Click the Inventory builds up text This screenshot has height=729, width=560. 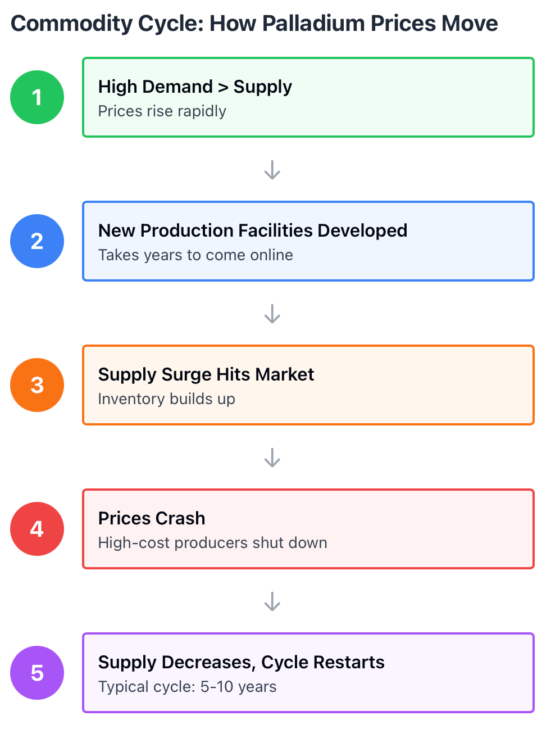(167, 399)
